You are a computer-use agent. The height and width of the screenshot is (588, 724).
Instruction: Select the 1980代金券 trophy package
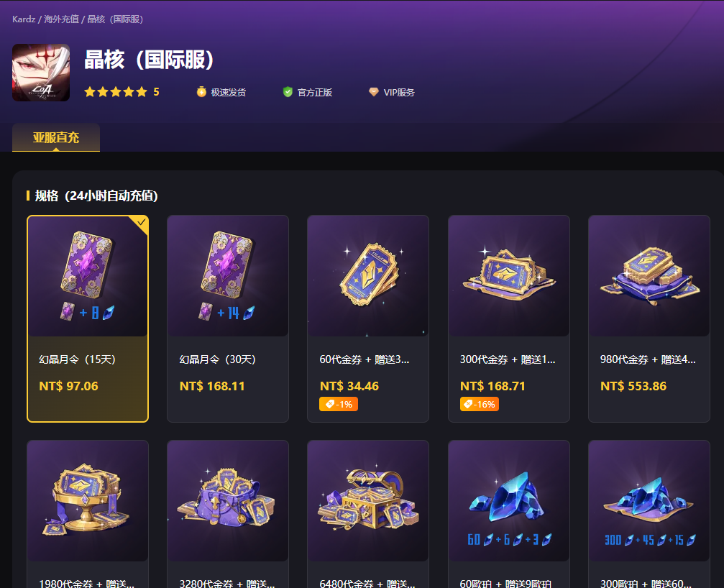88,514
